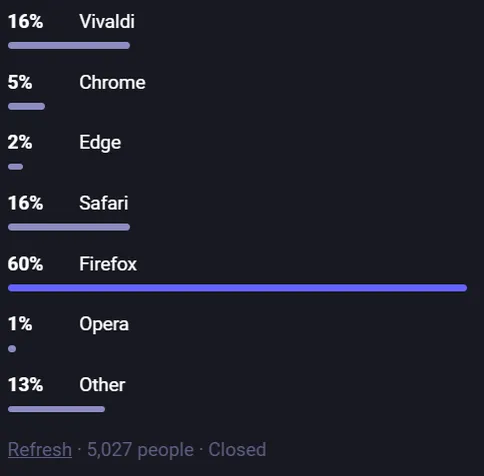This screenshot has width=484, height=476.
Task: Click the Chrome result bar
Action: click(26, 106)
